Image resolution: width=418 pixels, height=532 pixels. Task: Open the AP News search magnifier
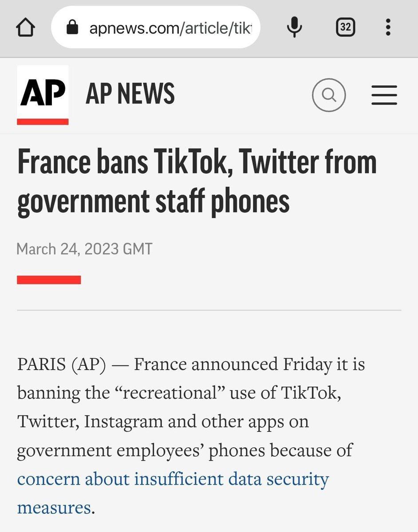[x=329, y=95]
